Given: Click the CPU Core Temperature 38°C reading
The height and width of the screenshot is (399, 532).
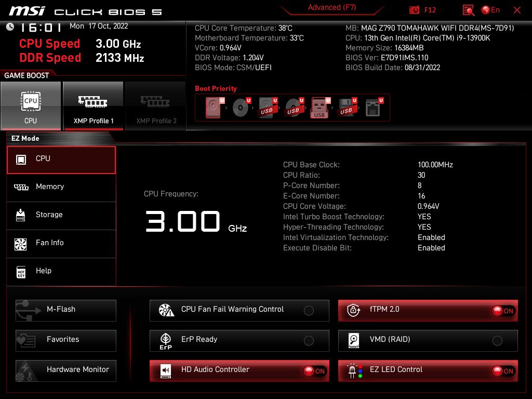Looking at the screenshot, I should (244, 28).
